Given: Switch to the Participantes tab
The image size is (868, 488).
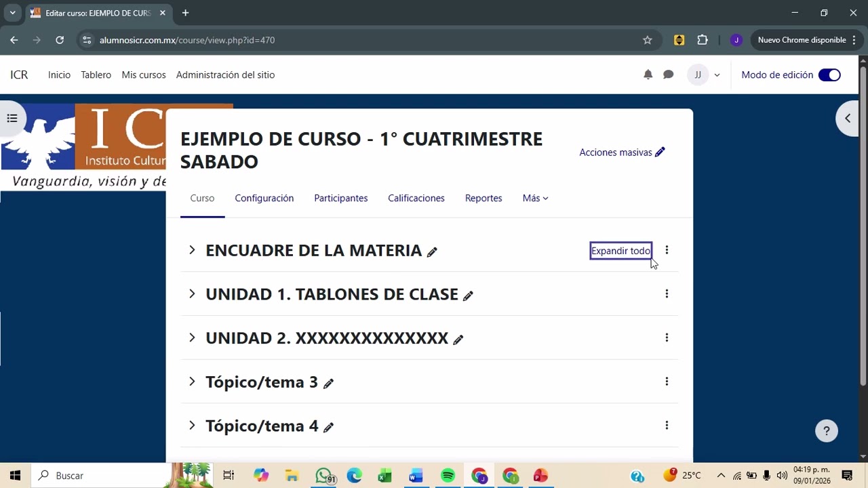Looking at the screenshot, I should point(341,198).
